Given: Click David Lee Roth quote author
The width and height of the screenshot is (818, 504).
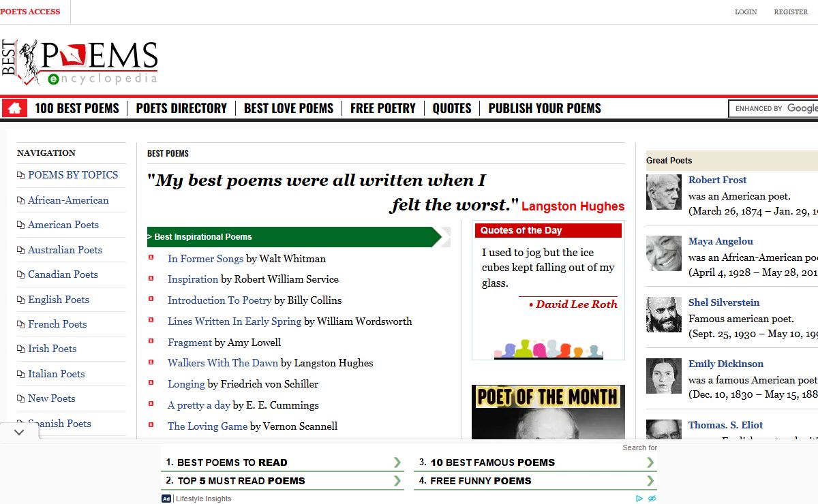Looking at the screenshot, I should click(576, 304).
